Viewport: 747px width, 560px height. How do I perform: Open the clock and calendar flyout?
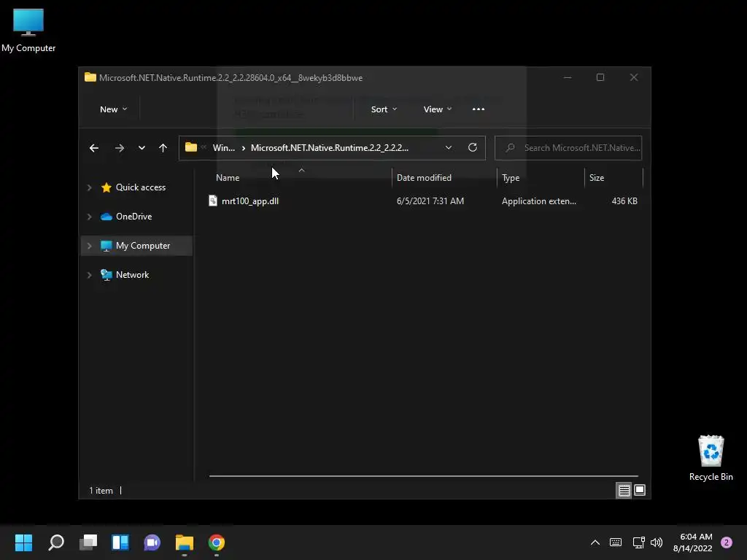click(693, 542)
